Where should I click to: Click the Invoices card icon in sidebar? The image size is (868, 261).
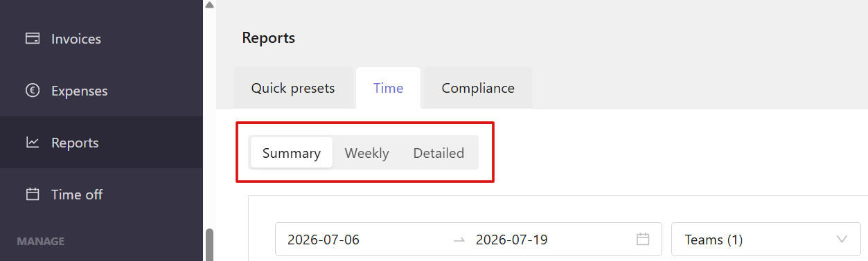[x=33, y=39]
